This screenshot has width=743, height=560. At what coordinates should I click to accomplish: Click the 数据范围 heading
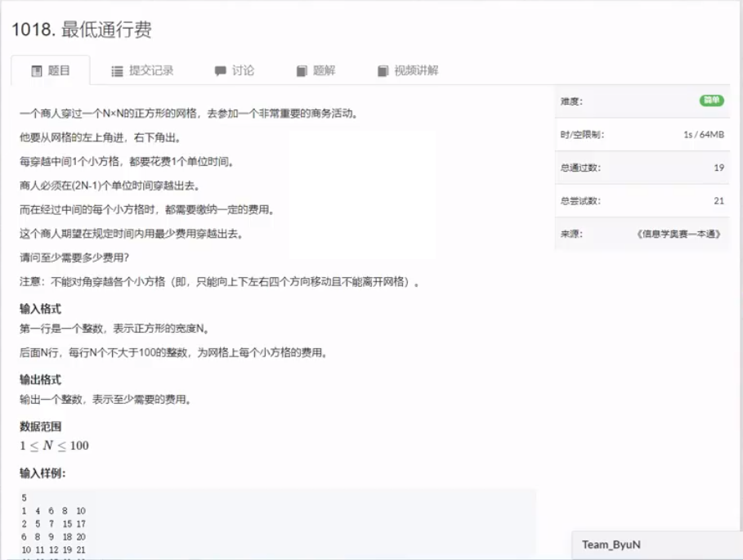click(x=40, y=427)
